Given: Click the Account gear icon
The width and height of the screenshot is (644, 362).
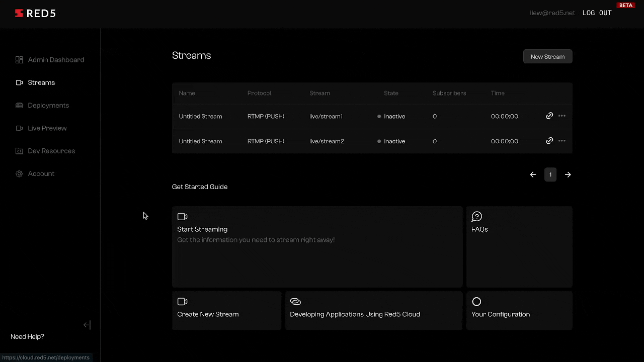Looking at the screenshot, I should (x=19, y=173).
